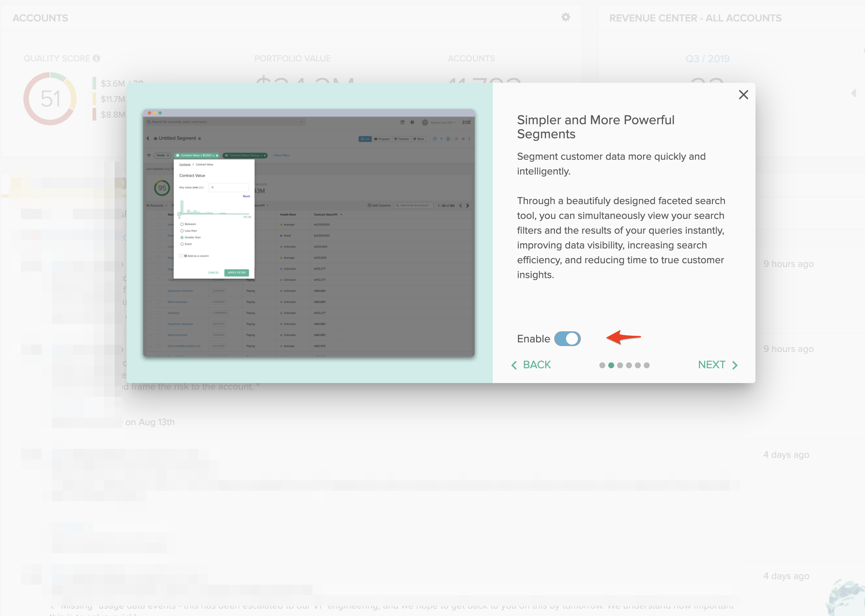The width and height of the screenshot is (865, 616).
Task: Select the active second pagination dot
Action: coord(611,365)
